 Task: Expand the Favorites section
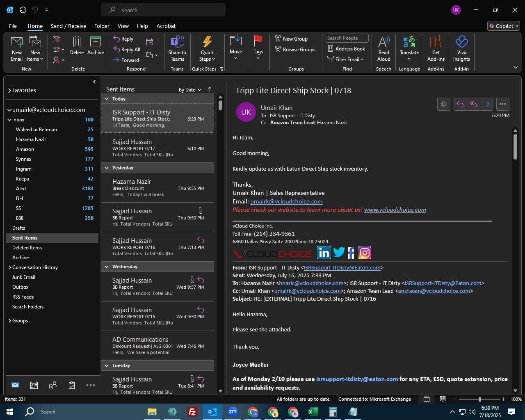(9, 90)
